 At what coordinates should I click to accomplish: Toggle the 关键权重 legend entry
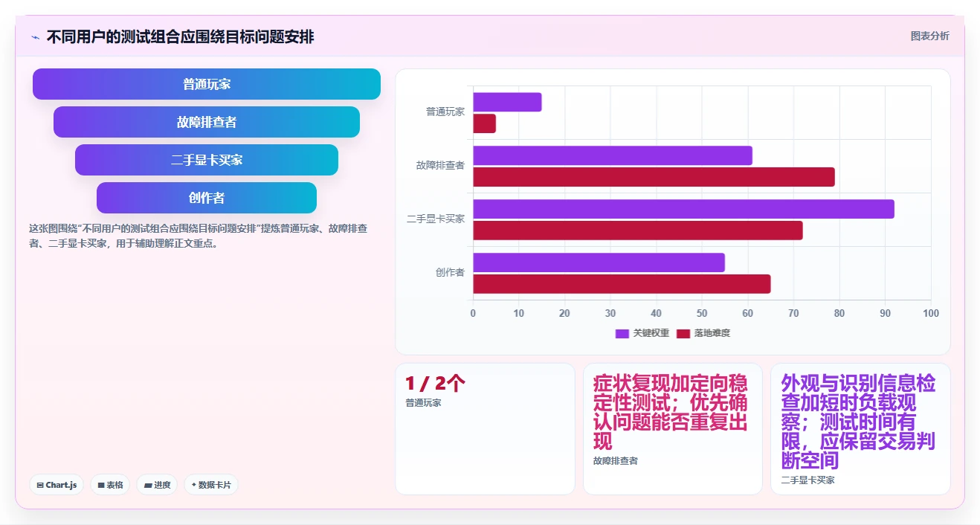[642, 333]
